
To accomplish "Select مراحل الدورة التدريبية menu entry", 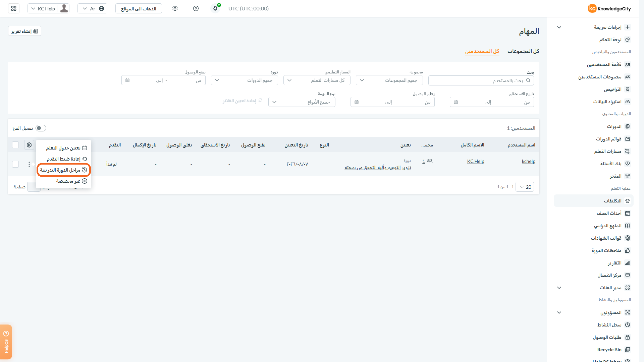I will click(x=63, y=170).
